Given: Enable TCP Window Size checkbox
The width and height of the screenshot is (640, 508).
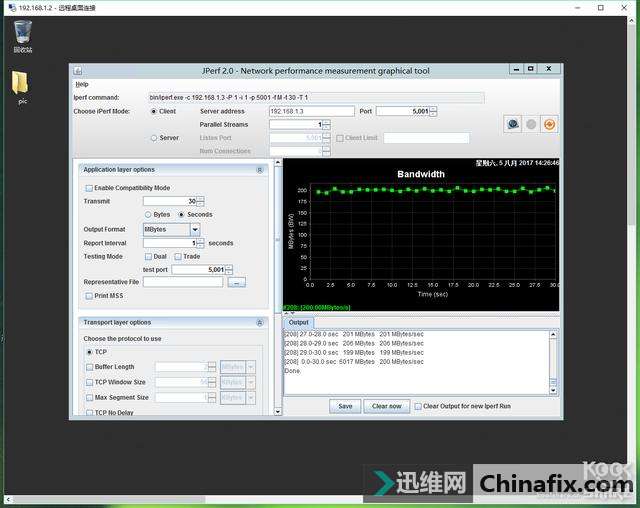Looking at the screenshot, I should 89,382.
